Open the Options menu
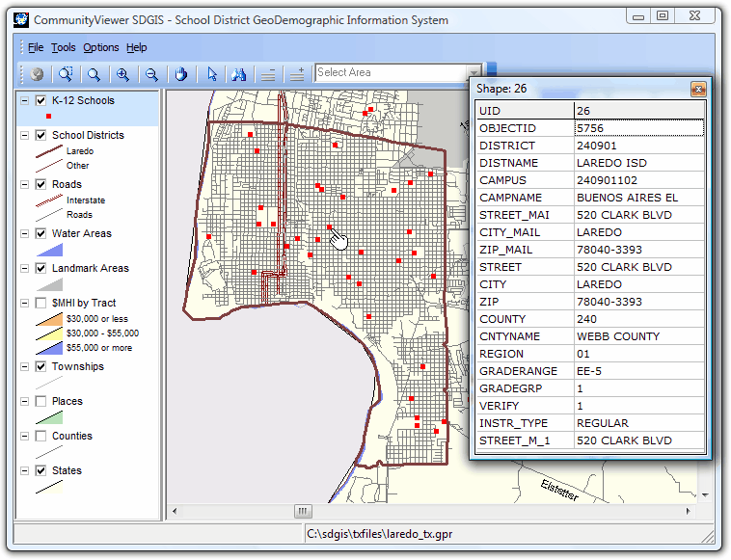This screenshot has height=560, width=731. click(100, 47)
